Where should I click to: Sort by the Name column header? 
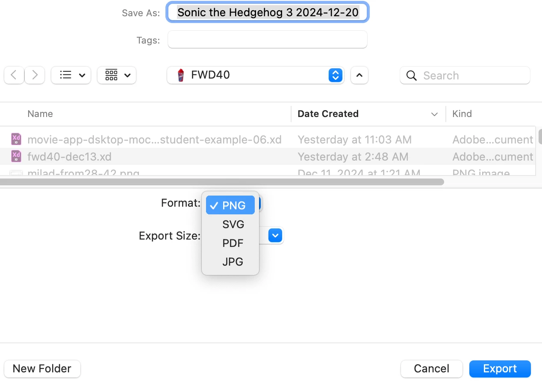click(40, 114)
